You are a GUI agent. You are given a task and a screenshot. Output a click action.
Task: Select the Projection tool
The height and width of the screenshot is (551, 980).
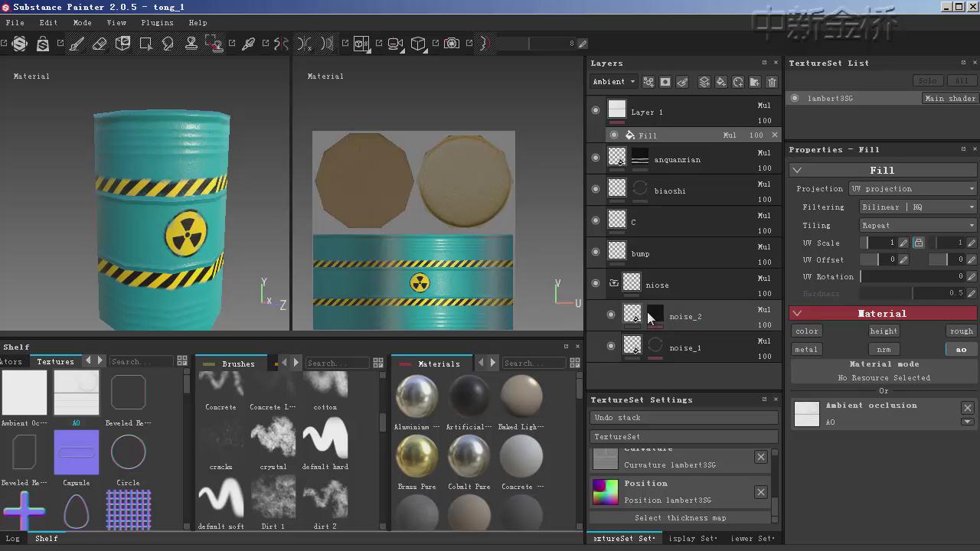[x=122, y=44]
